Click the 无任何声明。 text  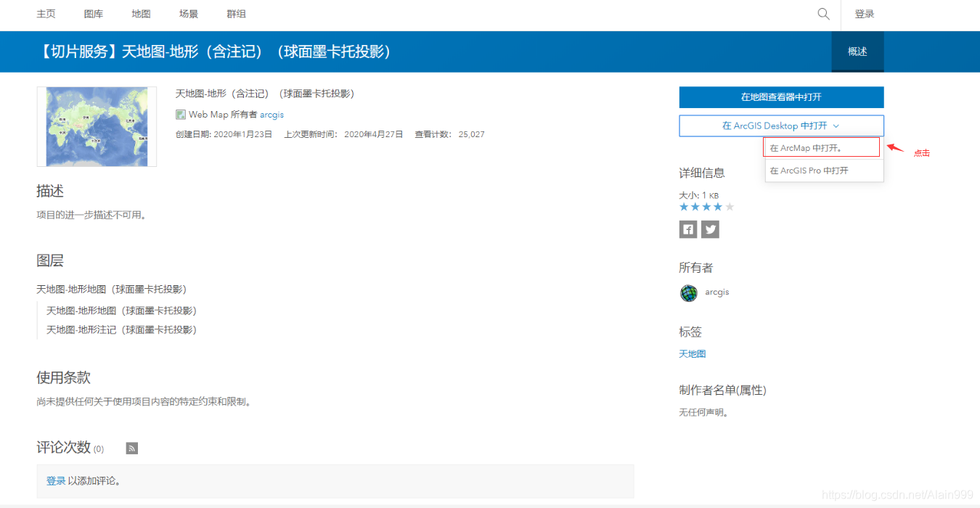[704, 412]
